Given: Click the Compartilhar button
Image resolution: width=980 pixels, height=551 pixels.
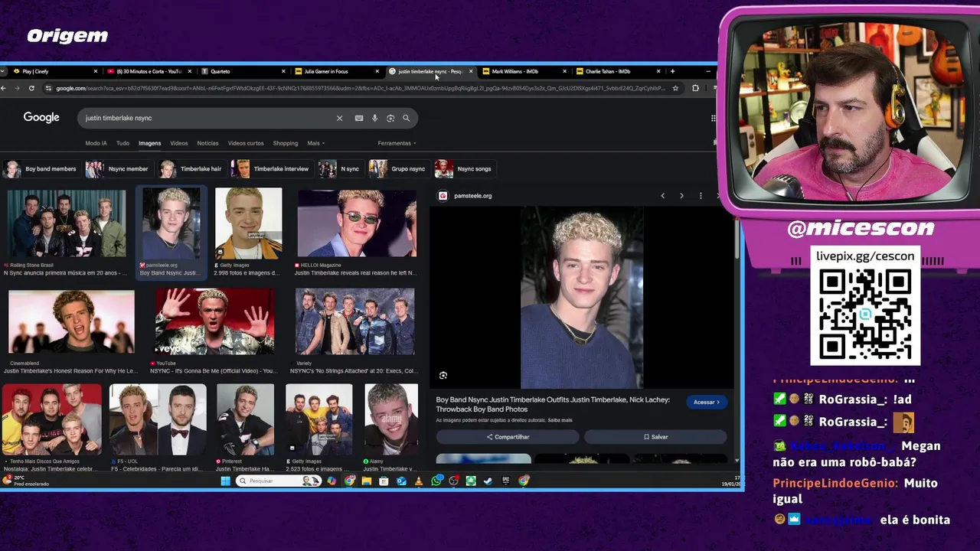Looking at the screenshot, I should [x=508, y=437].
